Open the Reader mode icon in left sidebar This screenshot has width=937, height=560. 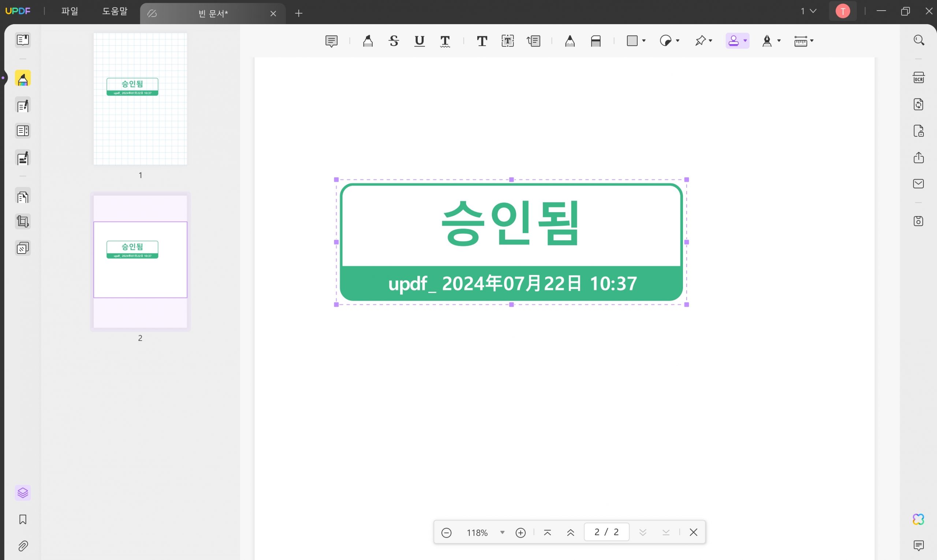(23, 40)
